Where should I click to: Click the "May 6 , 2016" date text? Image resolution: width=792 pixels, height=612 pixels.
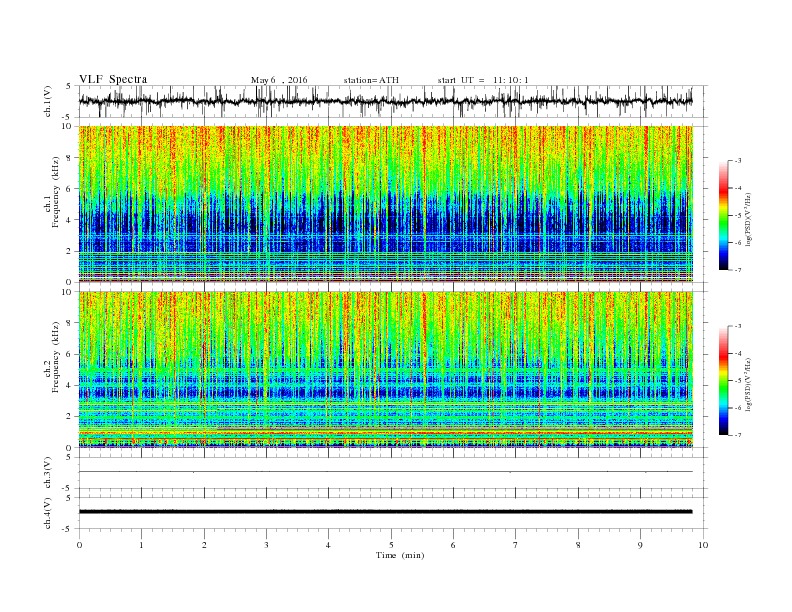(279, 80)
